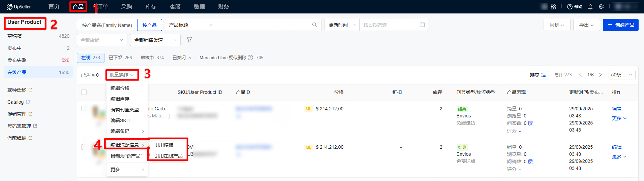
Task: Switch to the 已下架 tab
Action: pyautogui.click(x=120, y=58)
